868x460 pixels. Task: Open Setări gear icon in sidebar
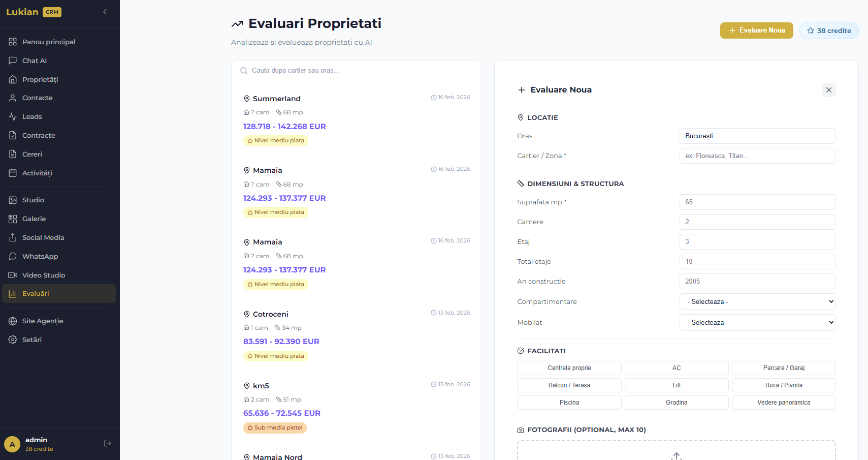point(13,340)
